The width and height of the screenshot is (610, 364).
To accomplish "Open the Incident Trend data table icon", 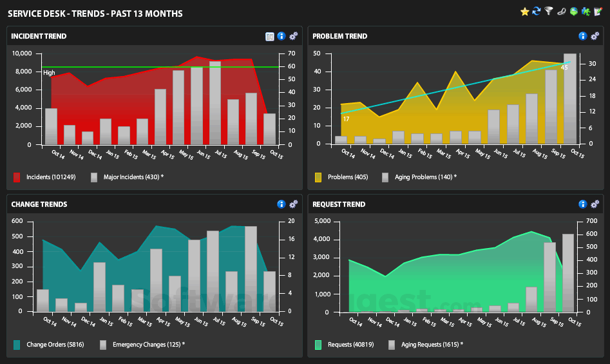I will (270, 37).
